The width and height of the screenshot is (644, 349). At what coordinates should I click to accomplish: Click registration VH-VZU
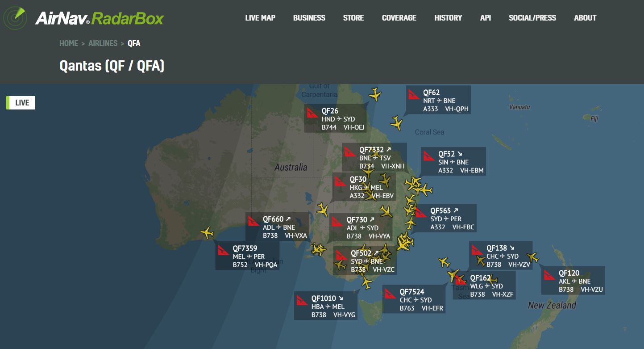pos(592,289)
